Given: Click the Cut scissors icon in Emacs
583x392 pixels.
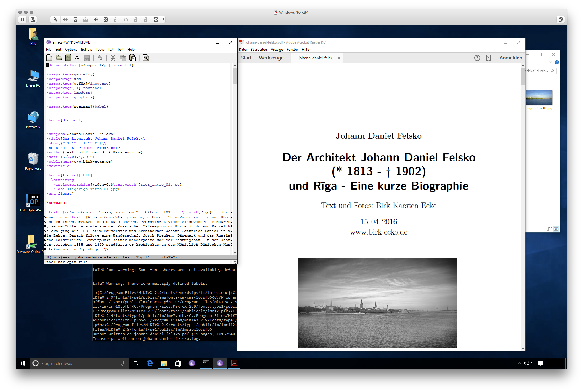Looking at the screenshot, I should pyautogui.click(x=113, y=58).
